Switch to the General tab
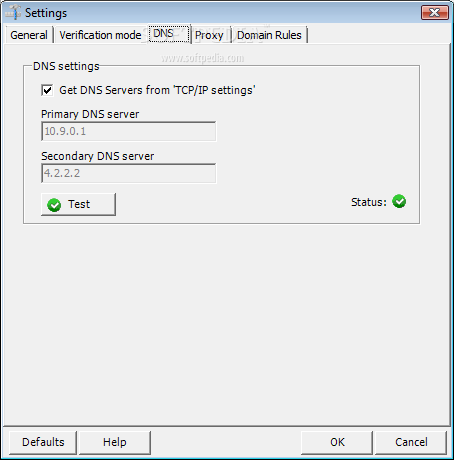The width and height of the screenshot is (454, 460). [29, 35]
